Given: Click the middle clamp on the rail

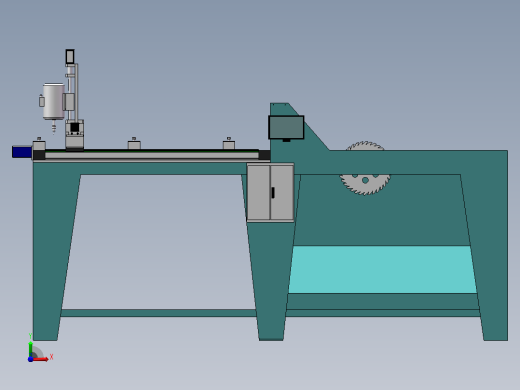Looking at the screenshot, I should click(x=134, y=144).
